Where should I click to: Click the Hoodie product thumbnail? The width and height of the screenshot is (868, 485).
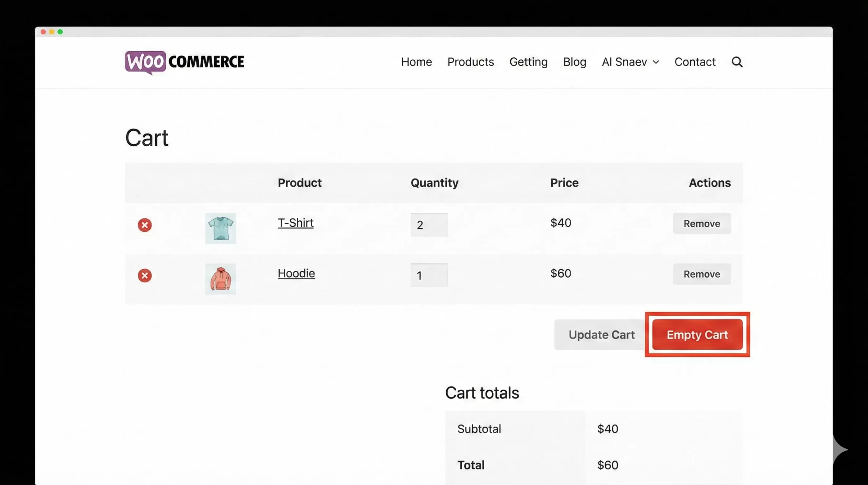pyautogui.click(x=220, y=279)
